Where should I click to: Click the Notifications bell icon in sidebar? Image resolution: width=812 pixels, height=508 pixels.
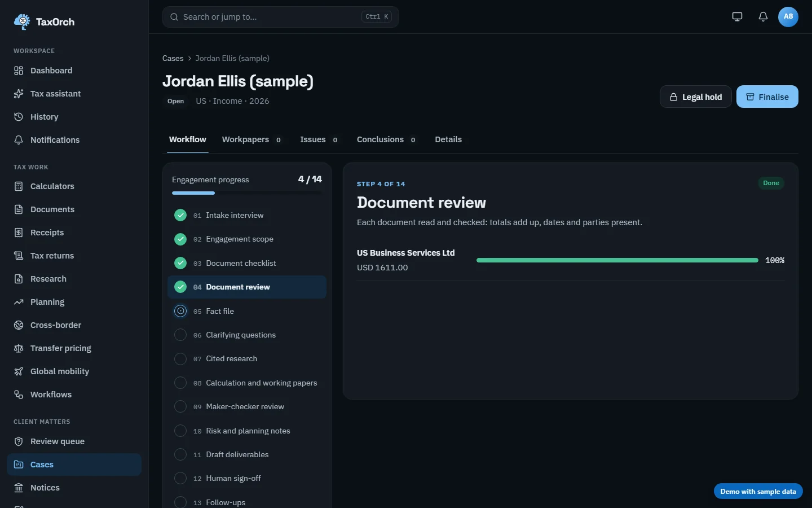tap(19, 140)
